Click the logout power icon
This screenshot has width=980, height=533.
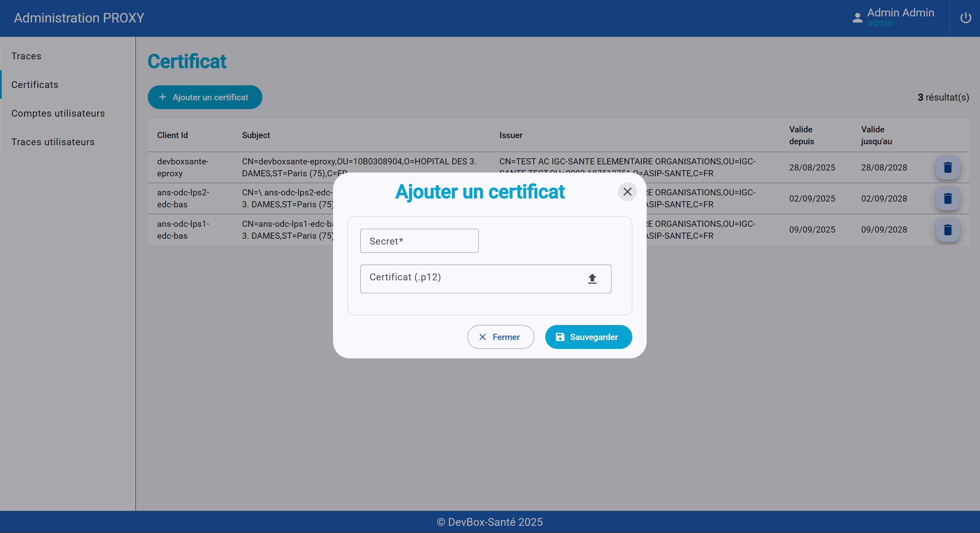click(965, 17)
